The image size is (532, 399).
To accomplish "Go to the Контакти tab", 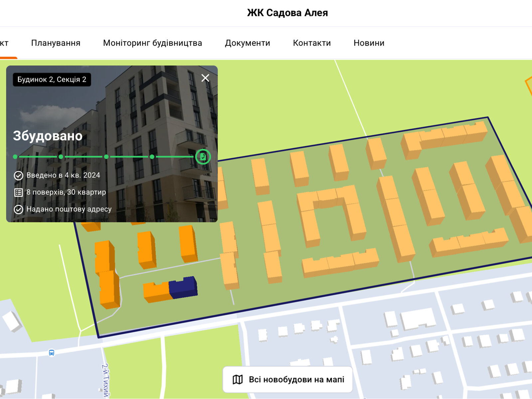I will tap(312, 43).
